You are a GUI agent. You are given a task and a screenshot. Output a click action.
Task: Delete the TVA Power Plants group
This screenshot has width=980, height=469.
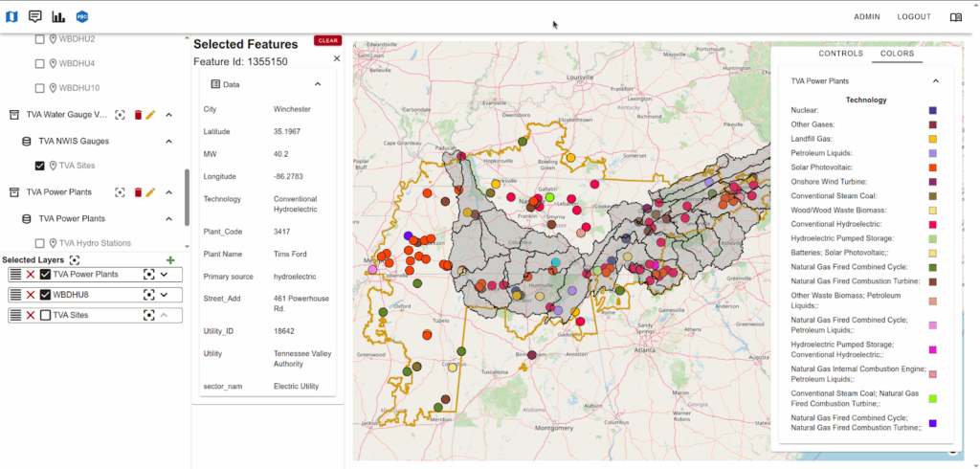138,192
